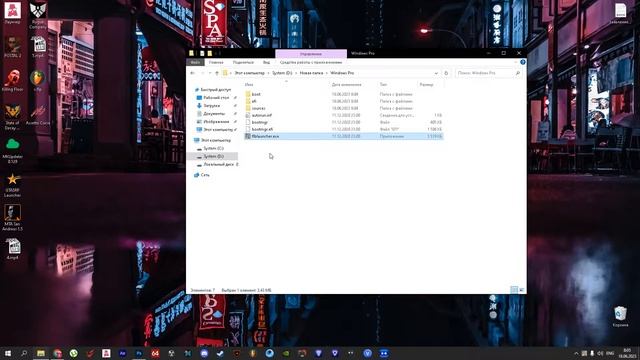This screenshot has width=640, height=360.
Task: Open the Средства работы с приложениями tab
Action: 311,62
